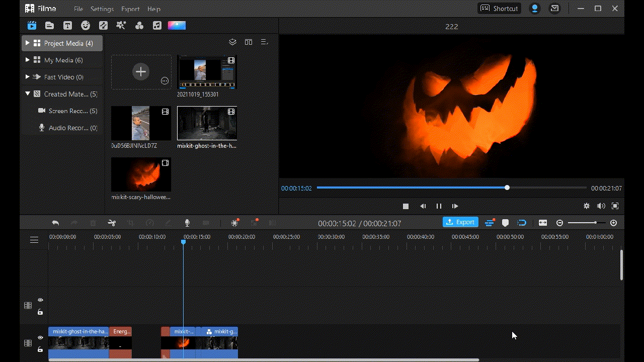Open import options circle next to plus

165,80
